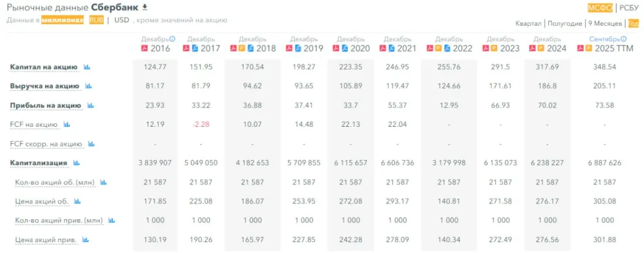Open the red PDF report for 2016
Viewport: 644px width, 253px height.
point(145,48)
